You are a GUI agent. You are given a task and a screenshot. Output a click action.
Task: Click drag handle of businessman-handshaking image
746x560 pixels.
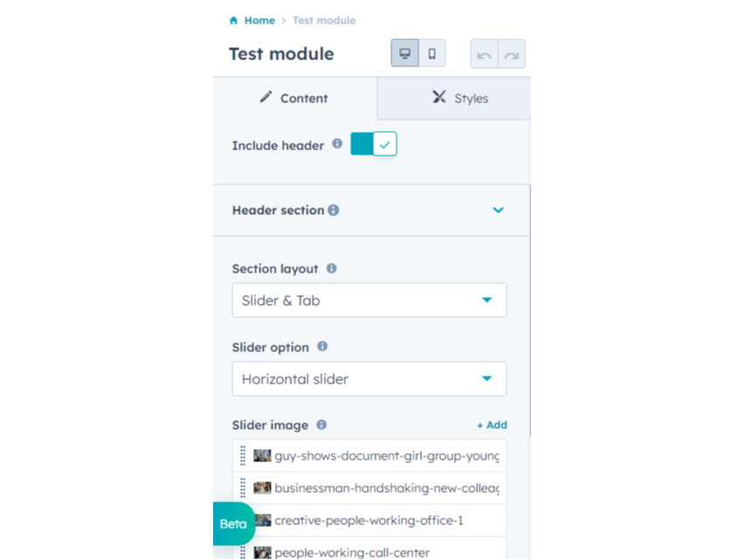point(243,488)
